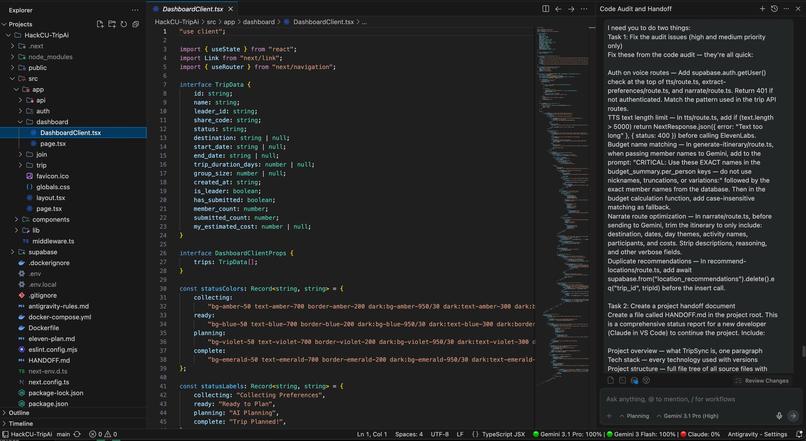This screenshot has width=806, height=441.
Task: Click the agent panel scrollbar thumb
Action: click(803, 352)
